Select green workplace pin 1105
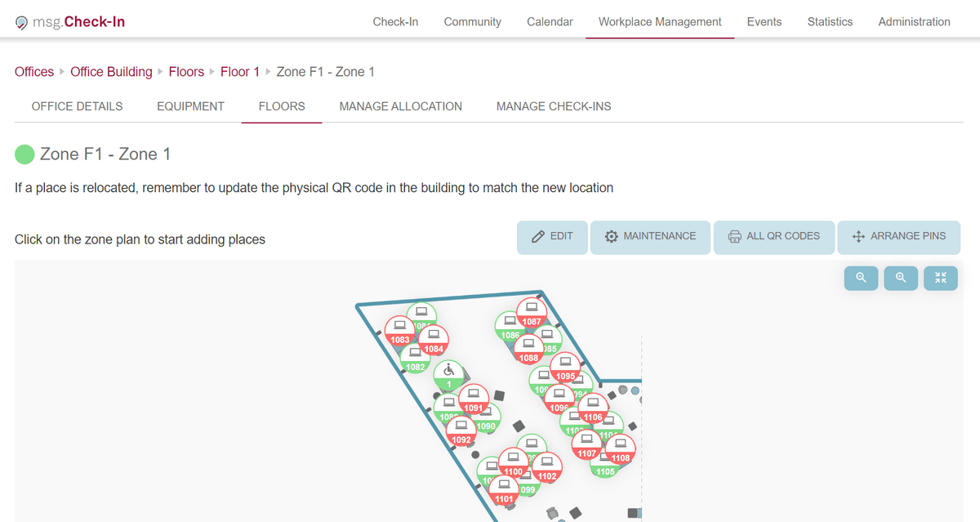 pos(605,467)
